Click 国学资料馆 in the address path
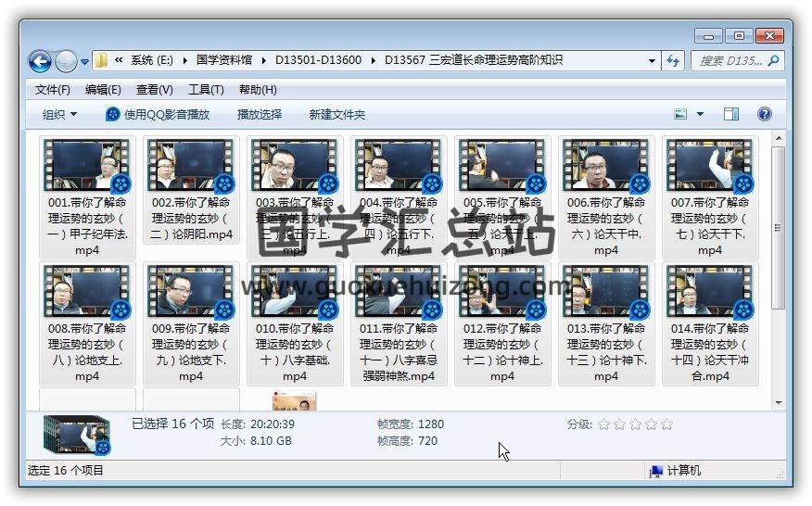The width and height of the screenshot is (812, 506). tap(225, 60)
